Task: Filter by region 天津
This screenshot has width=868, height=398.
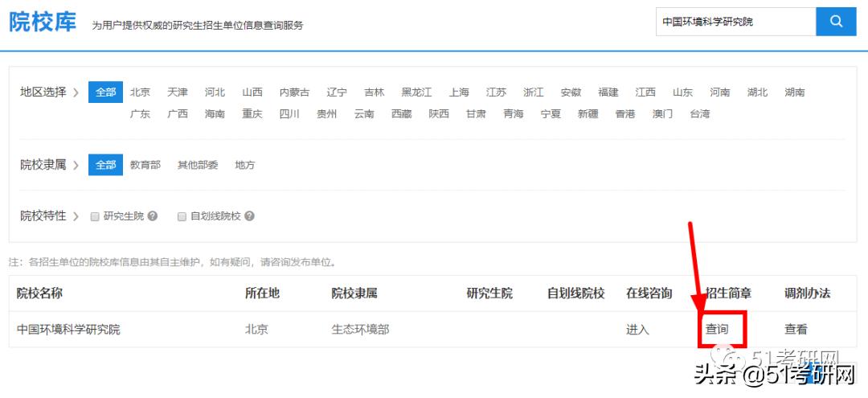Action: [x=178, y=92]
